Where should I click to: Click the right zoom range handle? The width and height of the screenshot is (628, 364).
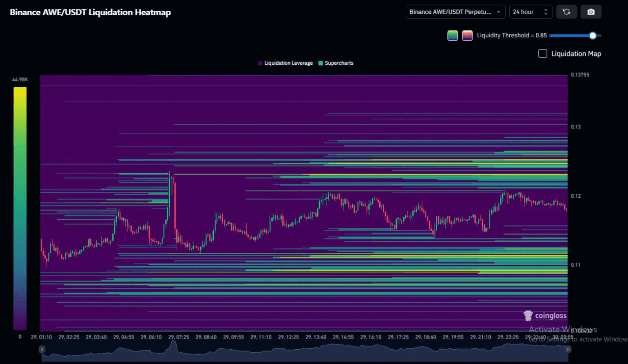tap(568, 349)
